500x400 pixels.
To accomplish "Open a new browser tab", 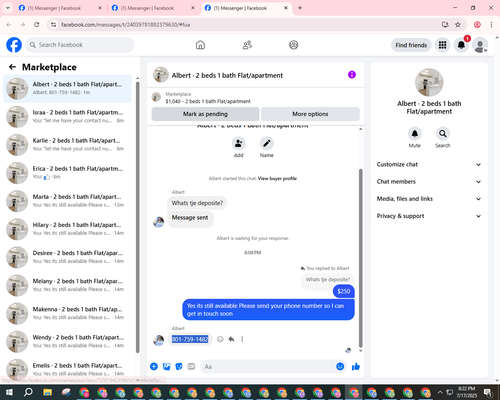I will [x=300, y=8].
